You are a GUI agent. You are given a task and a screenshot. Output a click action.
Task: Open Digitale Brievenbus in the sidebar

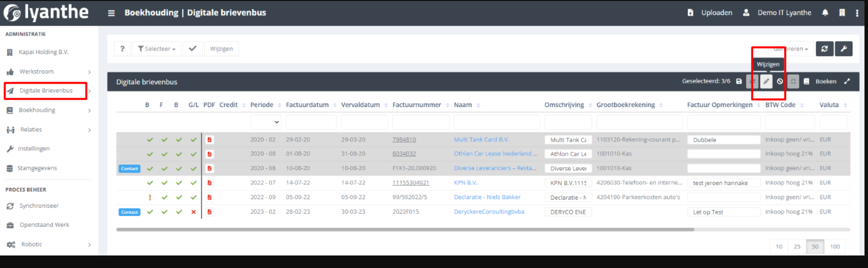(46, 91)
